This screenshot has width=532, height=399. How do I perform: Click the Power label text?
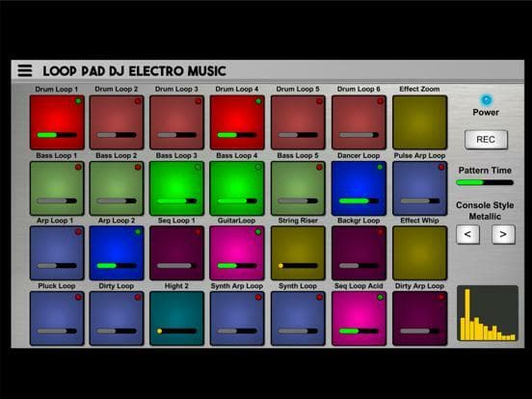[x=486, y=113]
